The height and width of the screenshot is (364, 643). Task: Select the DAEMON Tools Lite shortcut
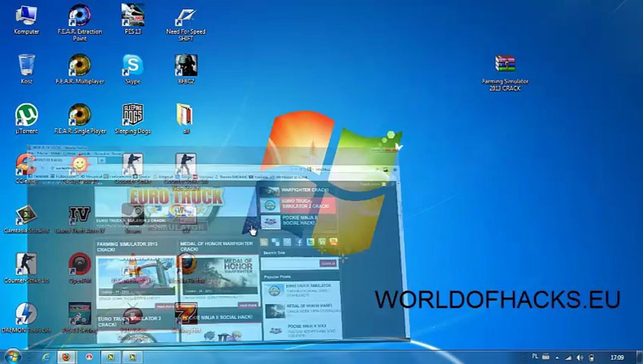click(26, 317)
